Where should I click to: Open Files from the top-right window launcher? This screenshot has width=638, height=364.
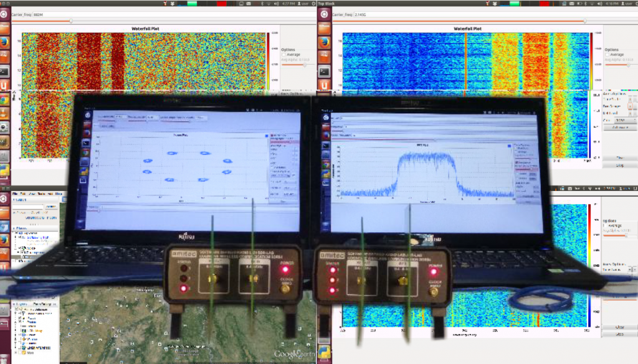324,28
